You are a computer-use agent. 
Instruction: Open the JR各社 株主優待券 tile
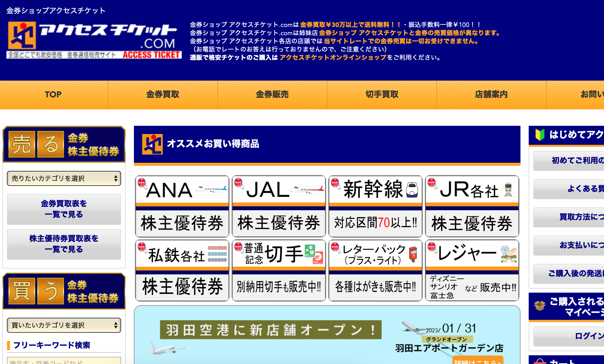tap(472, 206)
